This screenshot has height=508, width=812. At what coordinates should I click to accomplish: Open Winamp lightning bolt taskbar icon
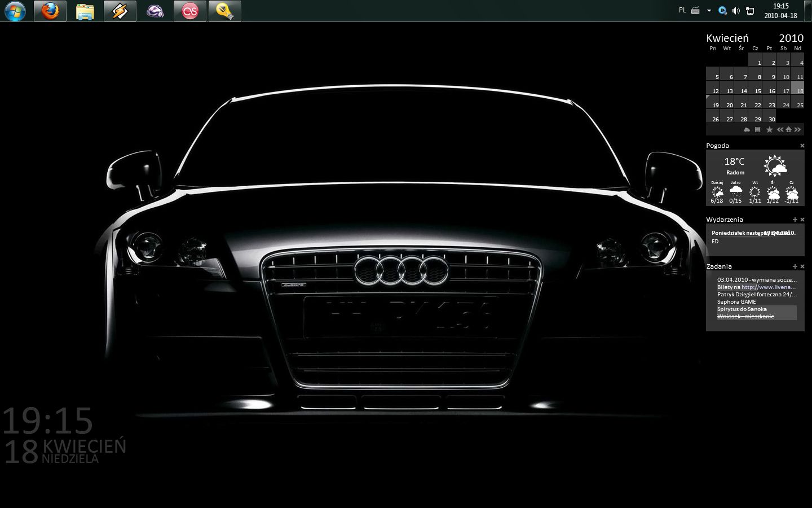[x=120, y=11]
